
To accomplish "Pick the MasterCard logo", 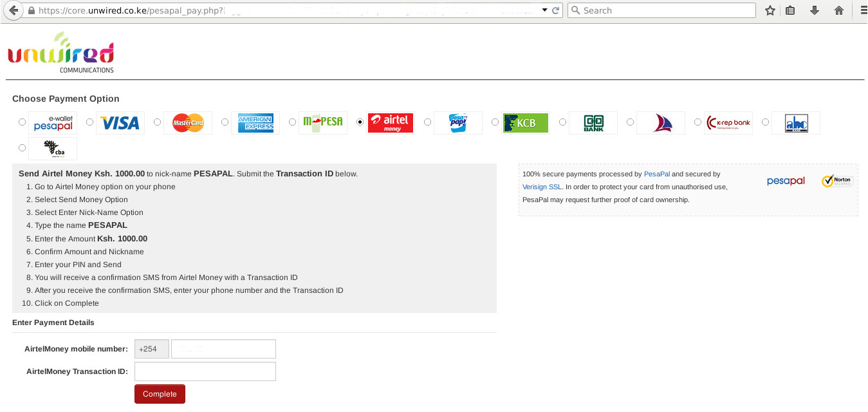I will tap(188, 123).
